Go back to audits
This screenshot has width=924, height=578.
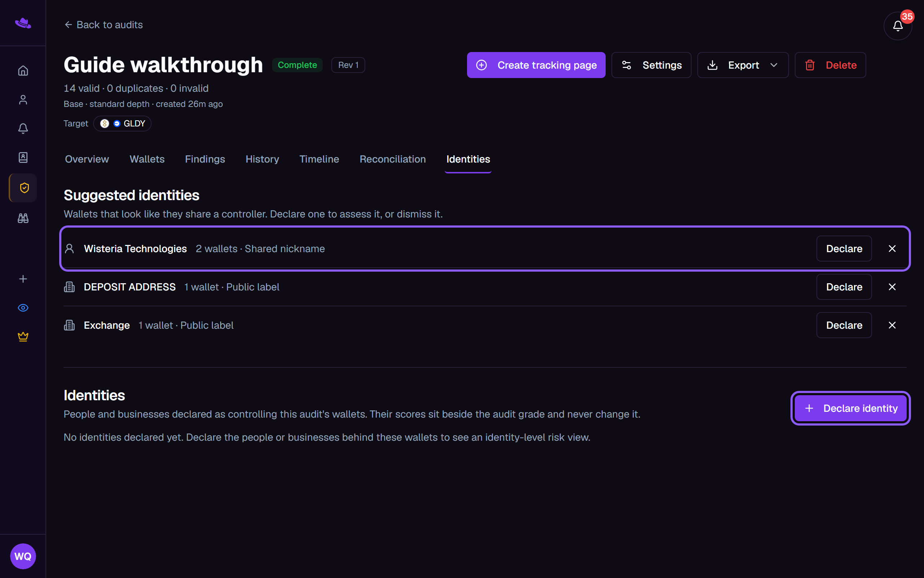pyautogui.click(x=104, y=25)
